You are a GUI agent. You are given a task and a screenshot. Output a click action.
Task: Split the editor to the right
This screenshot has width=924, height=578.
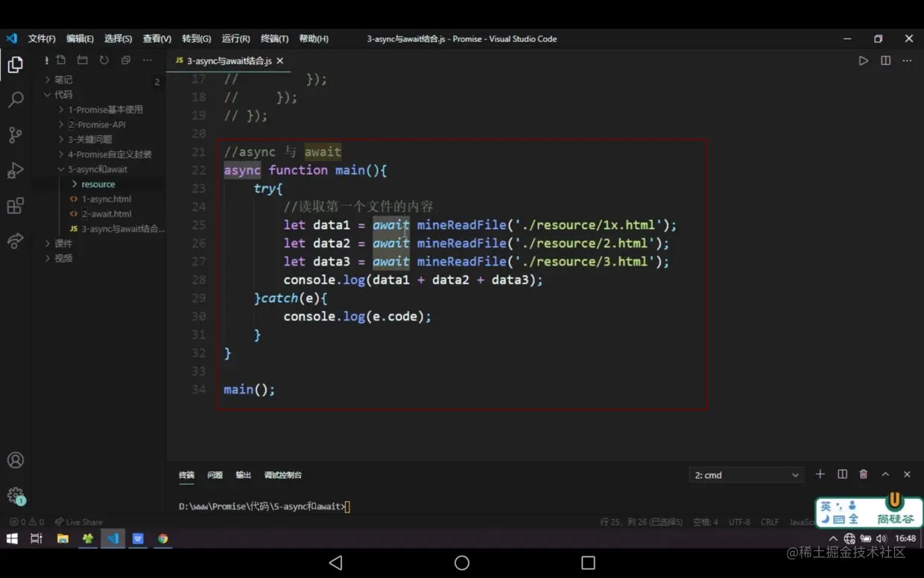pyautogui.click(x=885, y=60)
